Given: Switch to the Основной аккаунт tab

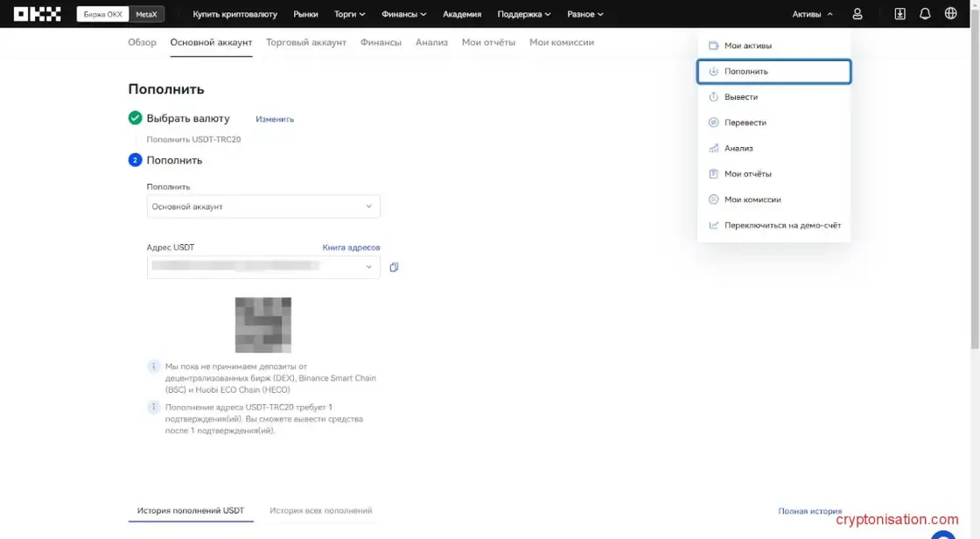Looking at the screenshot, I should point(211,43).
